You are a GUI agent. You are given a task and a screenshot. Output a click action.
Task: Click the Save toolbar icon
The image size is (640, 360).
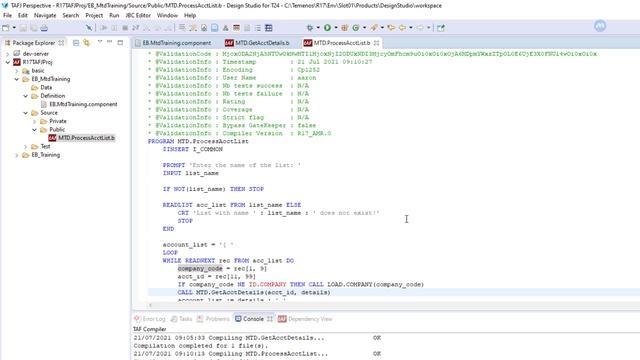point(23,28)
